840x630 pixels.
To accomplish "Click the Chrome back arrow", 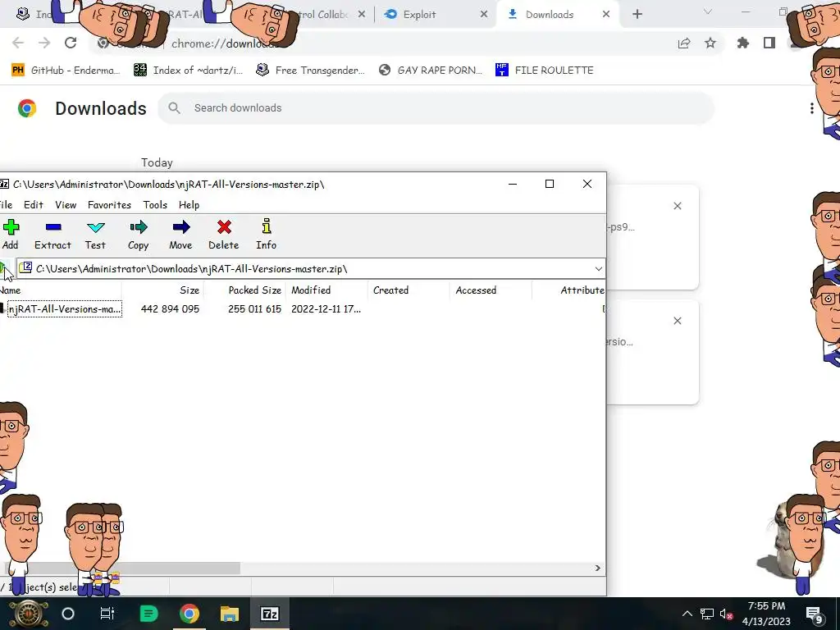I will (18, 43).
